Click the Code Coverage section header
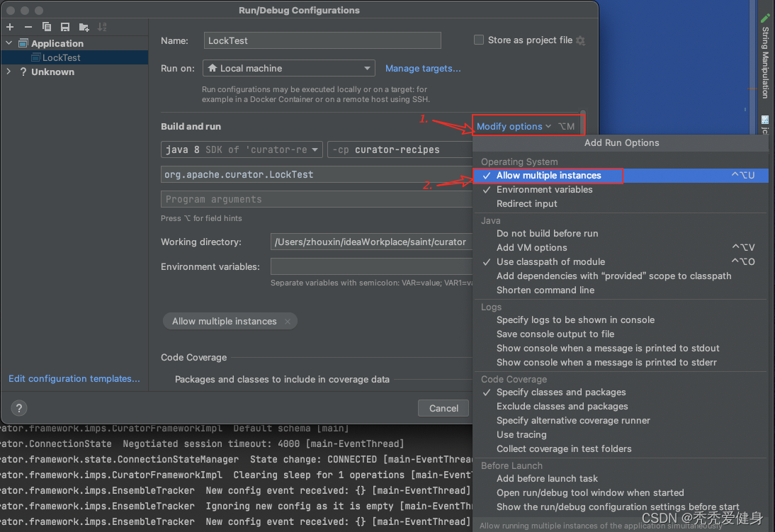 (194, 358)
